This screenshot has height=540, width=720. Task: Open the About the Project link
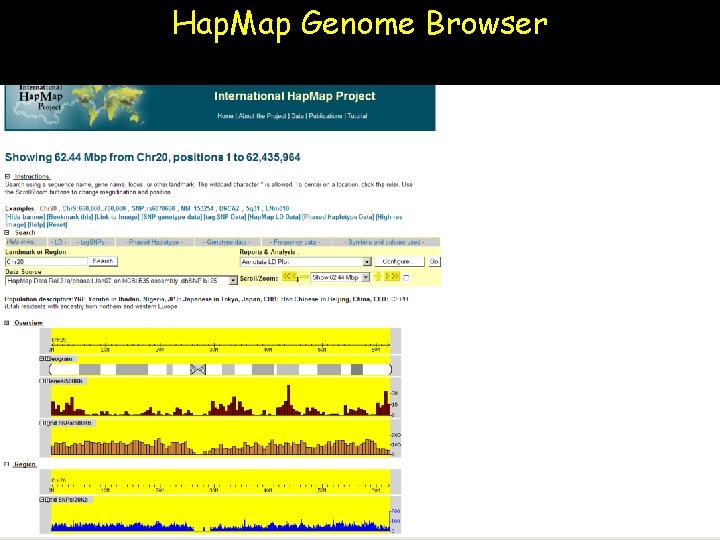click(x=262, y=116)
